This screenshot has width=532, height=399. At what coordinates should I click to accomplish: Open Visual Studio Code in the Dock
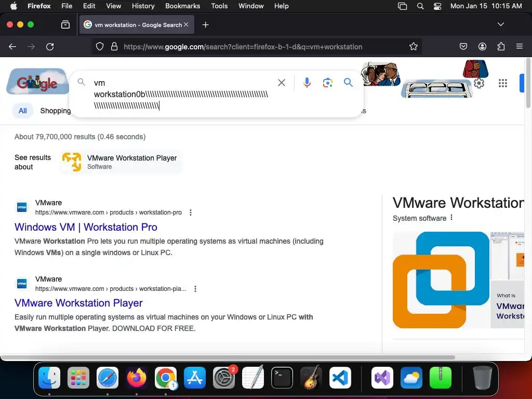(340, 378)
